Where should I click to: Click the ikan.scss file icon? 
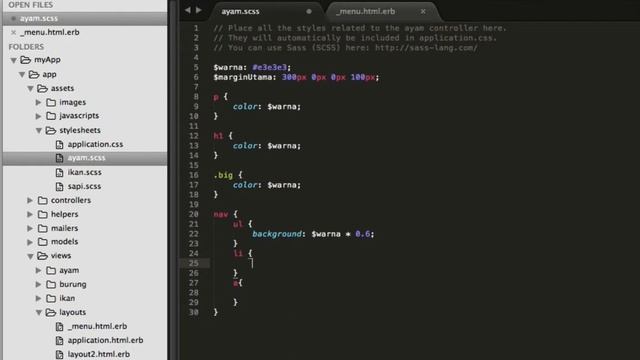(x=60, y=172)
